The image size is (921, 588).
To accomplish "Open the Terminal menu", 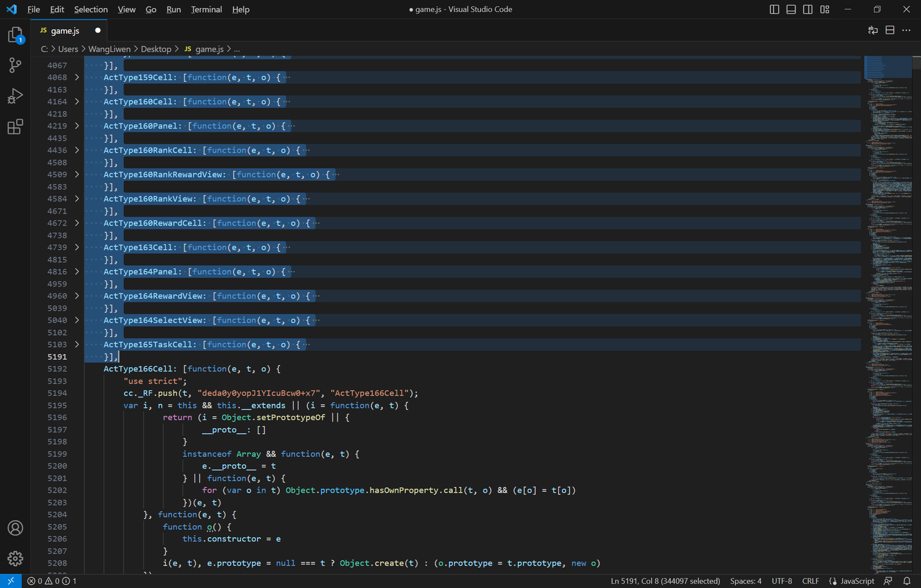I will (206, 10).
